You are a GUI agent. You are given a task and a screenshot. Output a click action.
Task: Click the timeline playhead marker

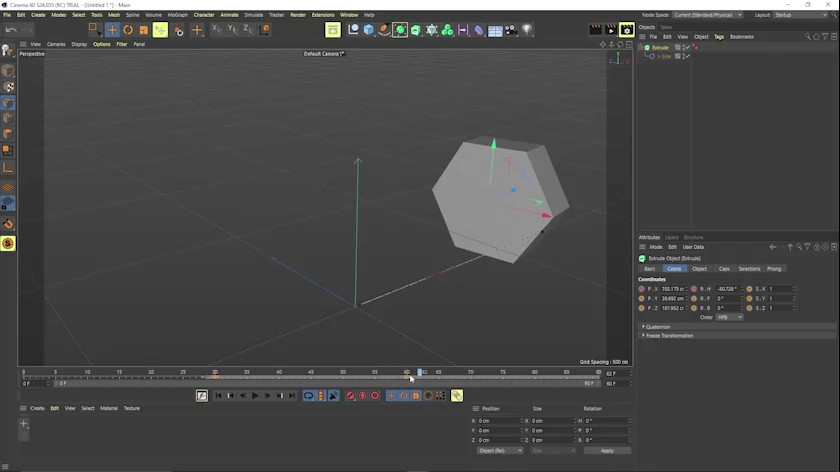click(420, 372)
